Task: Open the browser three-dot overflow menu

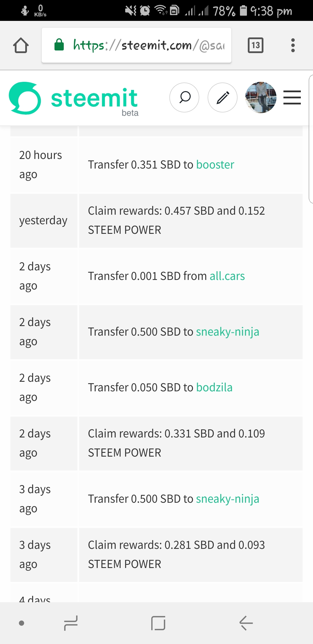Action: pyautogui.click(x=293, y=45)
